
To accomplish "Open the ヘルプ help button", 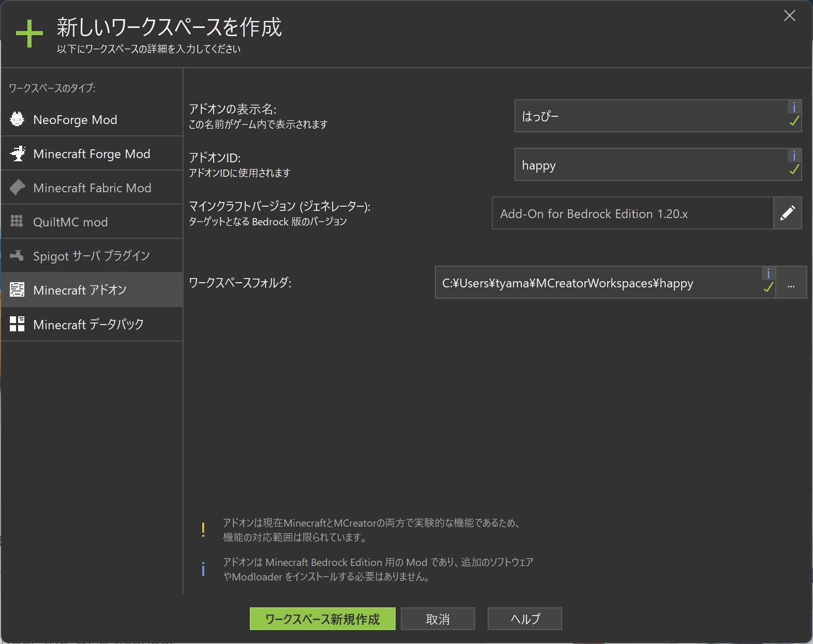I will (x=525, y=619).
